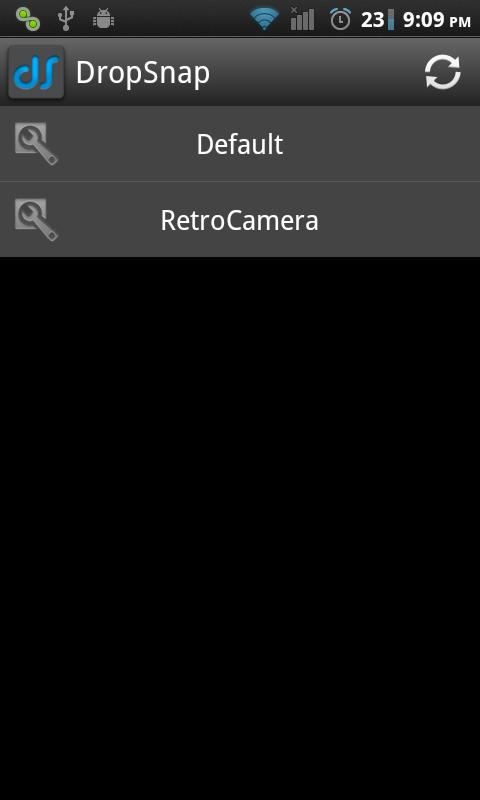Click the empty black area below list

(240, 529)
